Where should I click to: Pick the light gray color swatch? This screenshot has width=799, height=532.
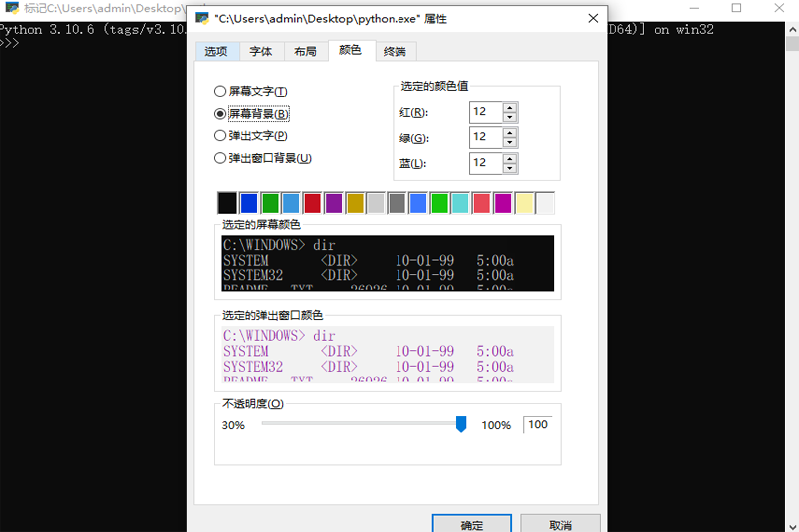[x=376, y=203]
